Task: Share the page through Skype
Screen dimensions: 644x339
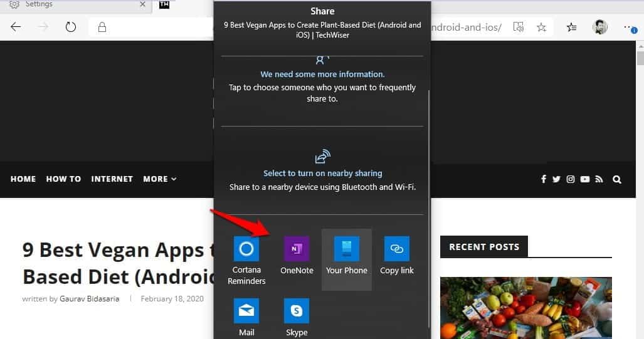Action: click(297, 317)
